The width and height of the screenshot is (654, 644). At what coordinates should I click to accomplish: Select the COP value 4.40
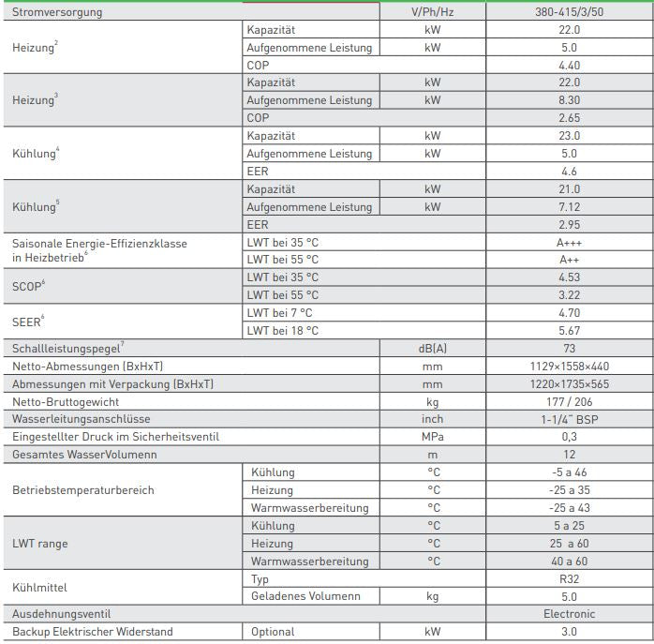point(569,66)
